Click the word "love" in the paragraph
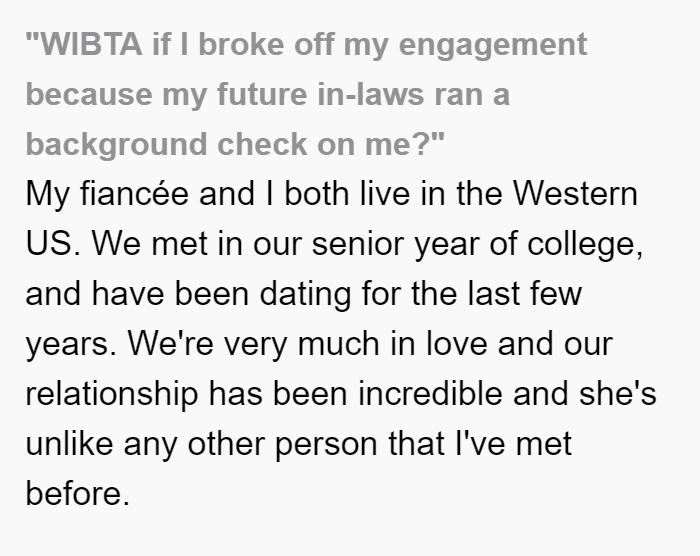 456,344
